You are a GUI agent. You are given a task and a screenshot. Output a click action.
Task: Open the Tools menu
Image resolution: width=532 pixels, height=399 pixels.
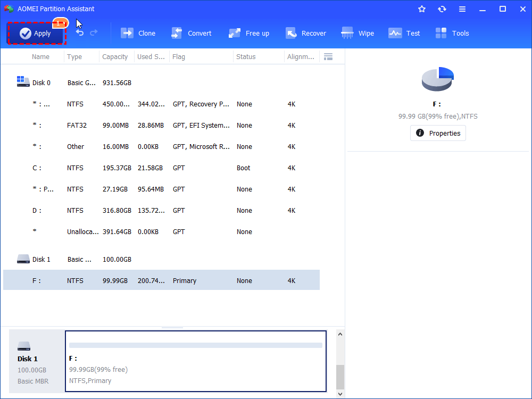452,34
